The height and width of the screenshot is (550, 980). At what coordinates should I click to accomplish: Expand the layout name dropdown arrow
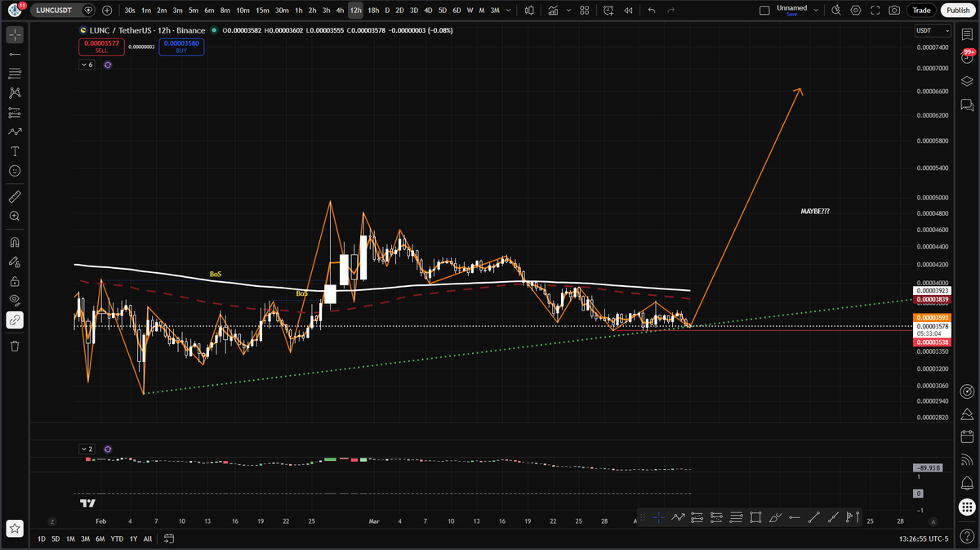coord(815,11)
